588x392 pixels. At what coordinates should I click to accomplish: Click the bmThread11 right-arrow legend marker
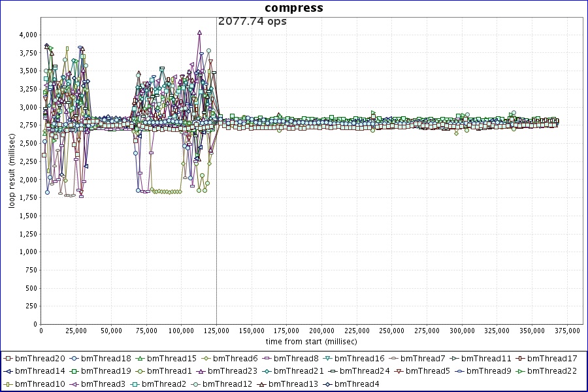[x=454, y=359]
